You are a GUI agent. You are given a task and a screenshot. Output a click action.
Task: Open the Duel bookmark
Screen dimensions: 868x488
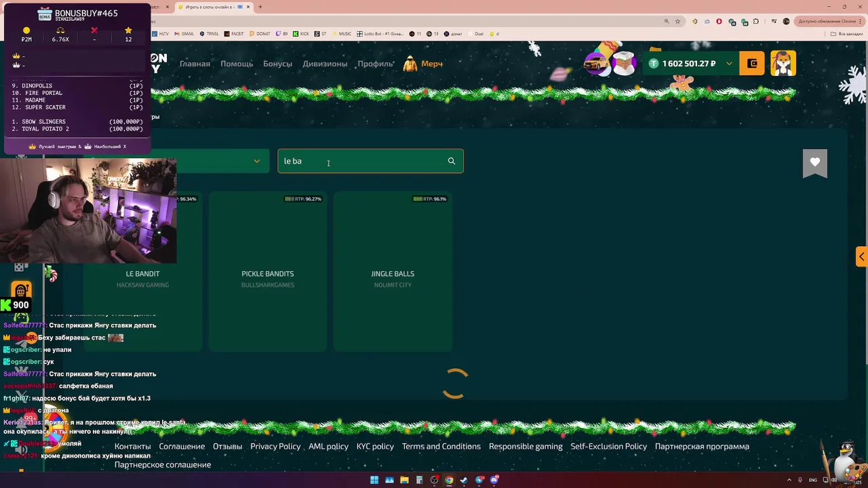pyautogui.click(x=476, y=34)
